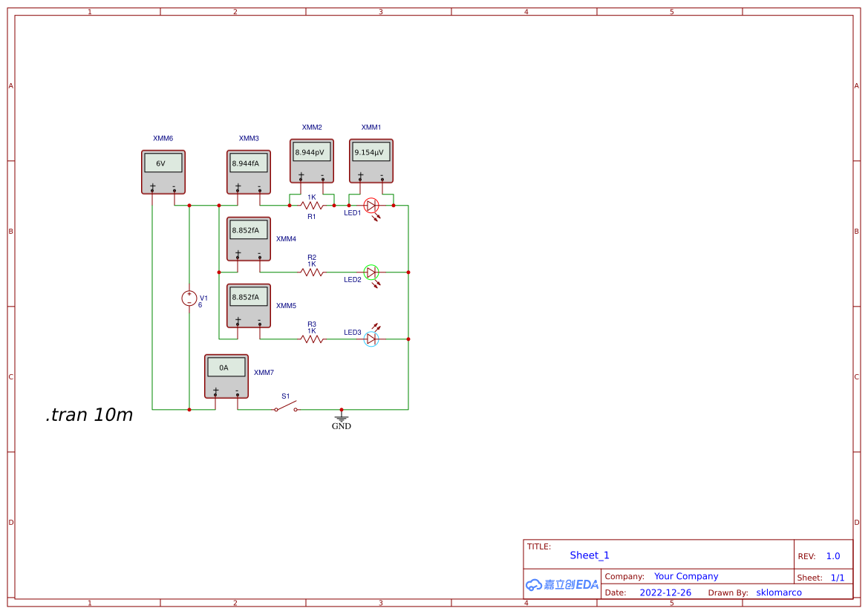The width and height of the screenshot is (868, 614).
Task: Click the XMM3 multimeter reading 8.944fA
Action: pyautogui.click(x=248, y=172)
